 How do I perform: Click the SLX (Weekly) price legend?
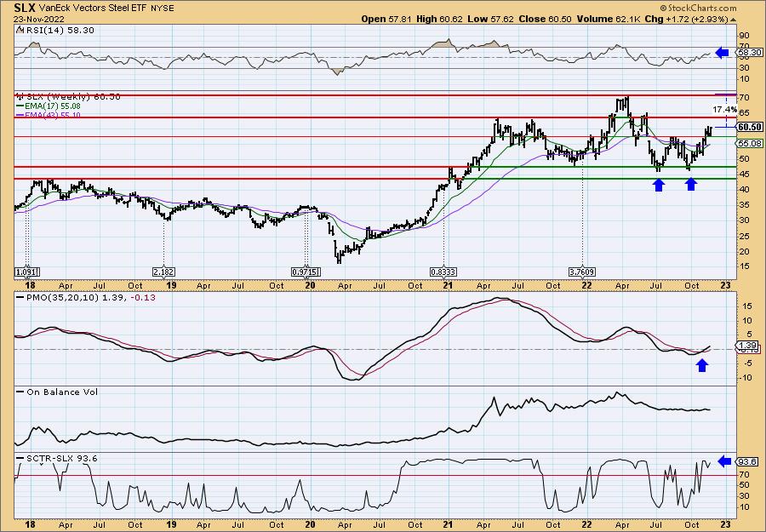click(x=69, y=97)
